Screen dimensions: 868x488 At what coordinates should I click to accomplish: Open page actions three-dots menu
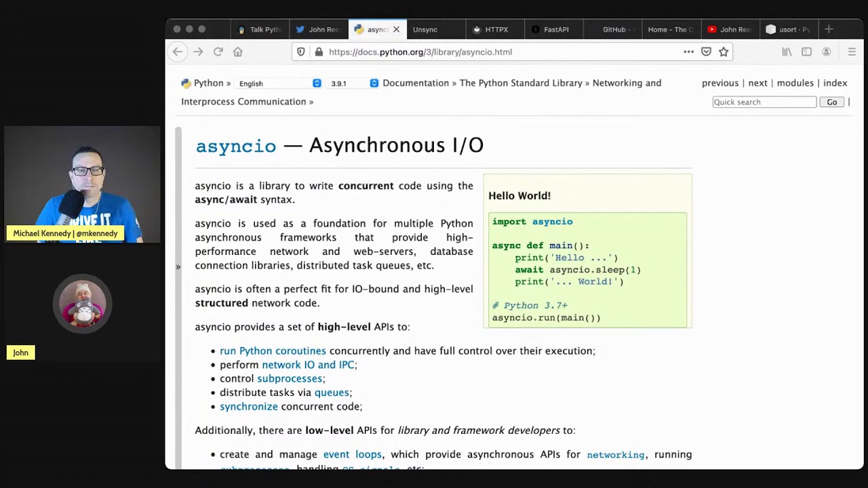tap(688, 52)
